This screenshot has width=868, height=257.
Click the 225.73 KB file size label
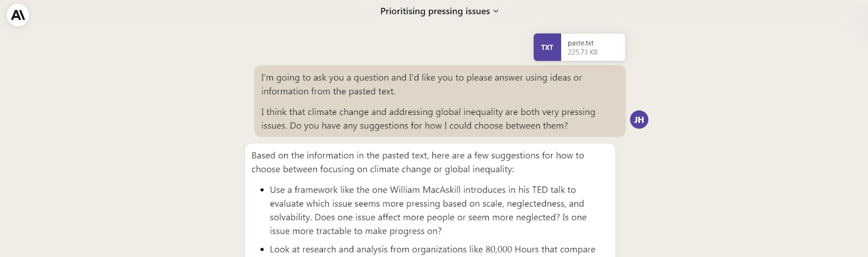pyautogui.click(x=582, y=52)
